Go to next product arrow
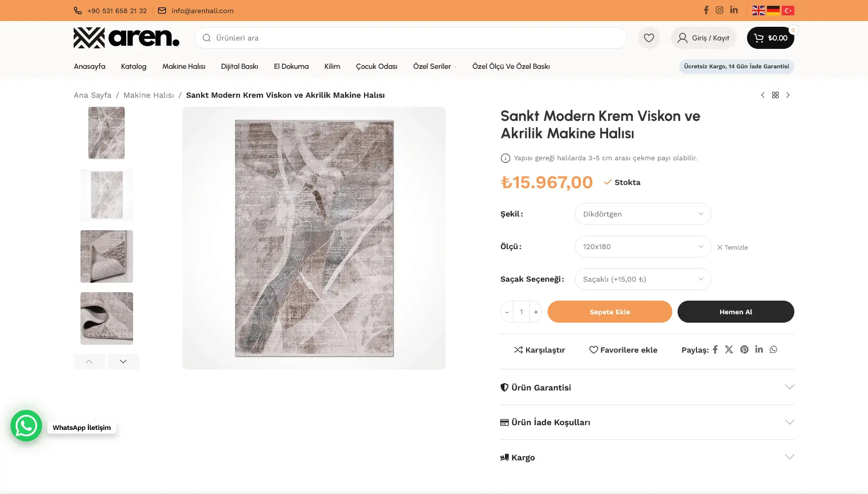This screenshot has width=868, height=494. [788, 95]
